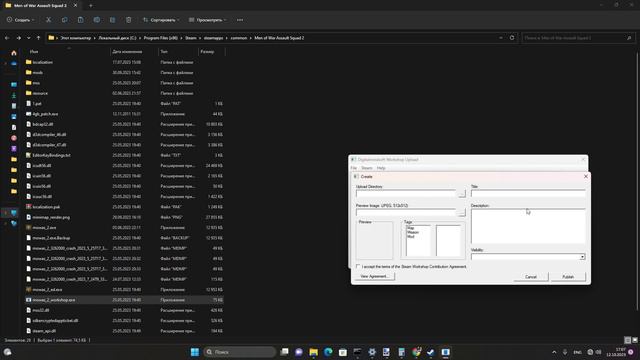
Task: Open the Help menu in Workshop Upload
Action: tap(381, 168)
